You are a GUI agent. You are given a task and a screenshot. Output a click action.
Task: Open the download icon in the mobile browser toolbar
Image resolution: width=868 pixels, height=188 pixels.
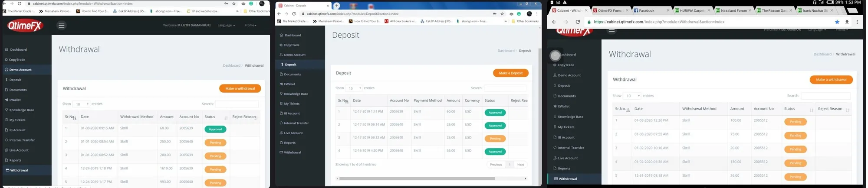(x=847, y=22)
